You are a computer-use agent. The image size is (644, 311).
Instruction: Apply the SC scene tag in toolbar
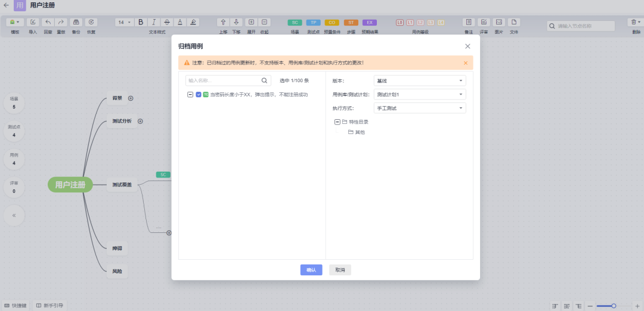click(295, 23)
